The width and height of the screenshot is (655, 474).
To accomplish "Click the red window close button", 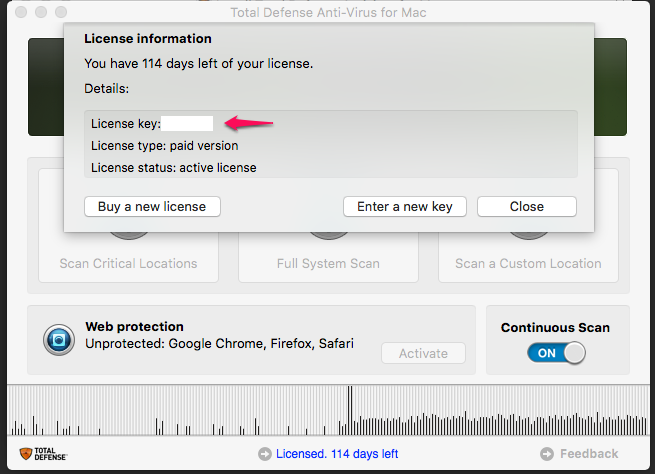I will click(x=21, y=12).
